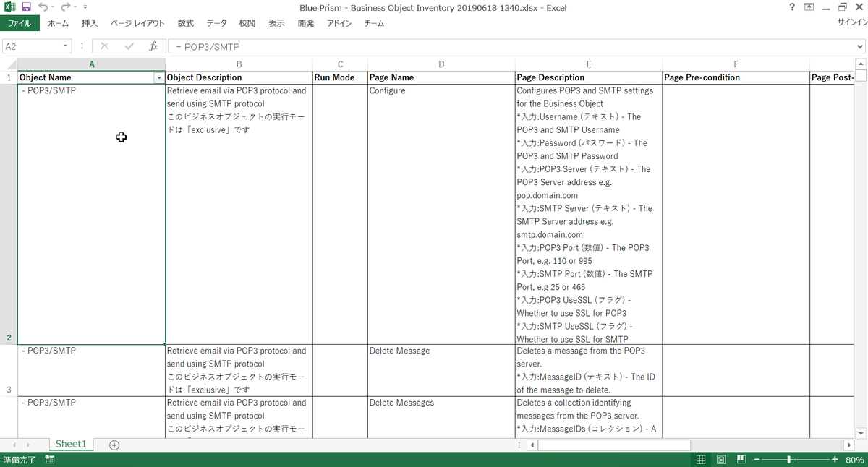Select the Delete Message cell

(441, 370)
